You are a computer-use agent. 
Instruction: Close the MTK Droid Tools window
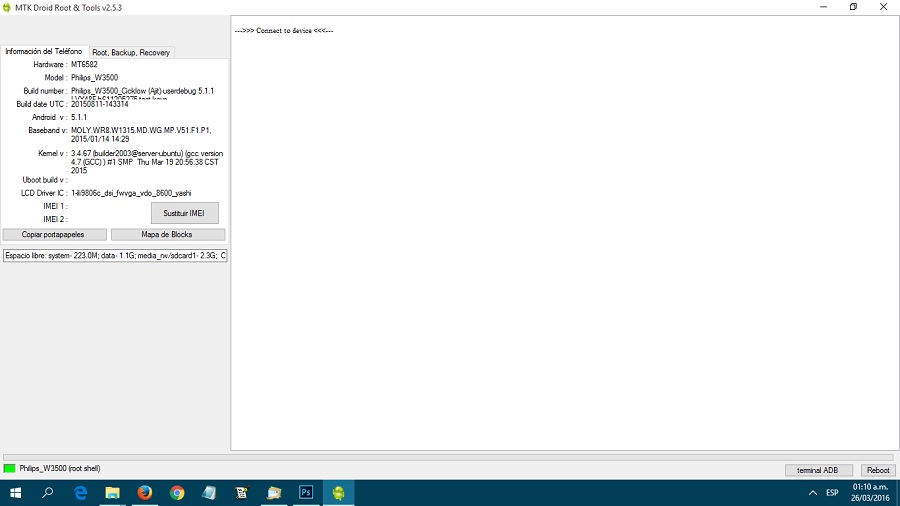click(883, 7)
